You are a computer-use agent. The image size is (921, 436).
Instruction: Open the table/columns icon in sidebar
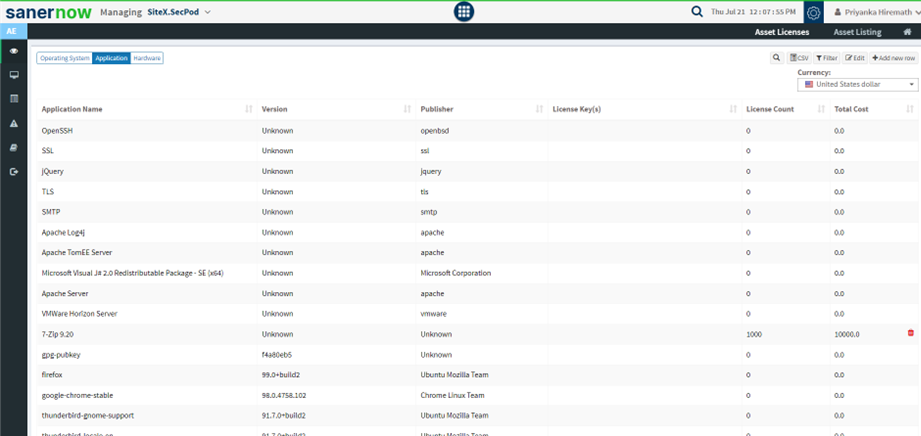[14, 99]
